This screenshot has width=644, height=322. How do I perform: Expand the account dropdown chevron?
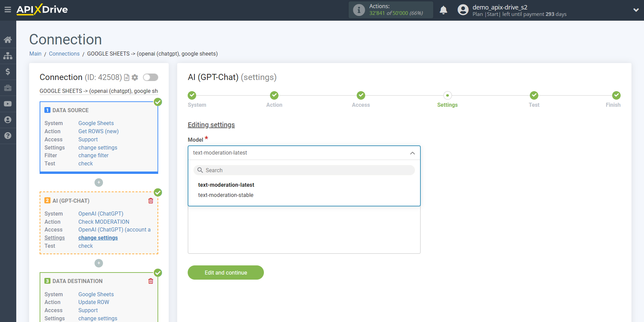[636, 10]
